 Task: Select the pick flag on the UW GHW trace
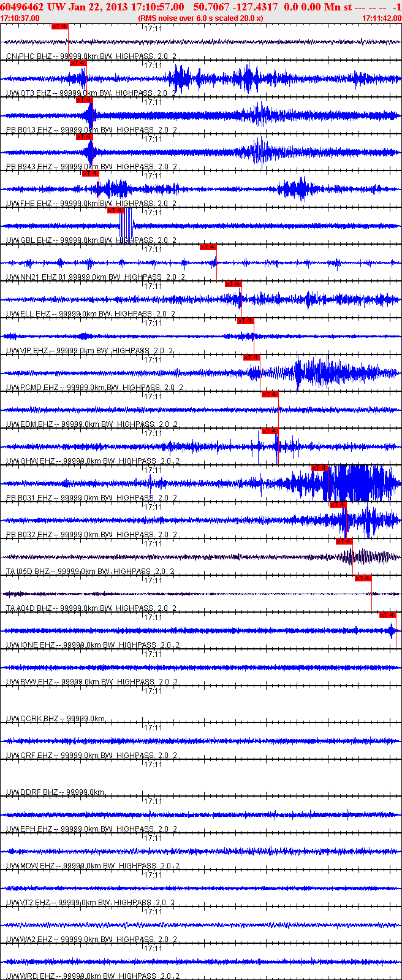[270, 431]
